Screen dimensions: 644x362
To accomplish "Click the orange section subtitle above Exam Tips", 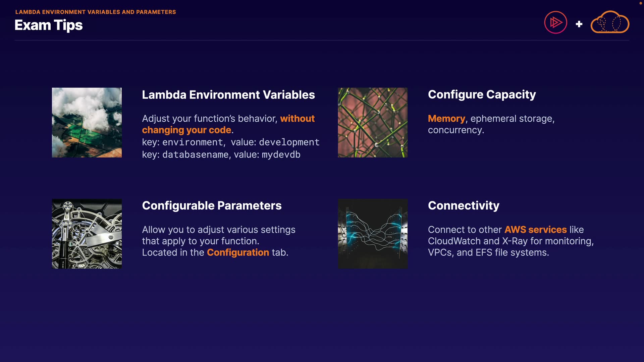I will tap(96, 12).
